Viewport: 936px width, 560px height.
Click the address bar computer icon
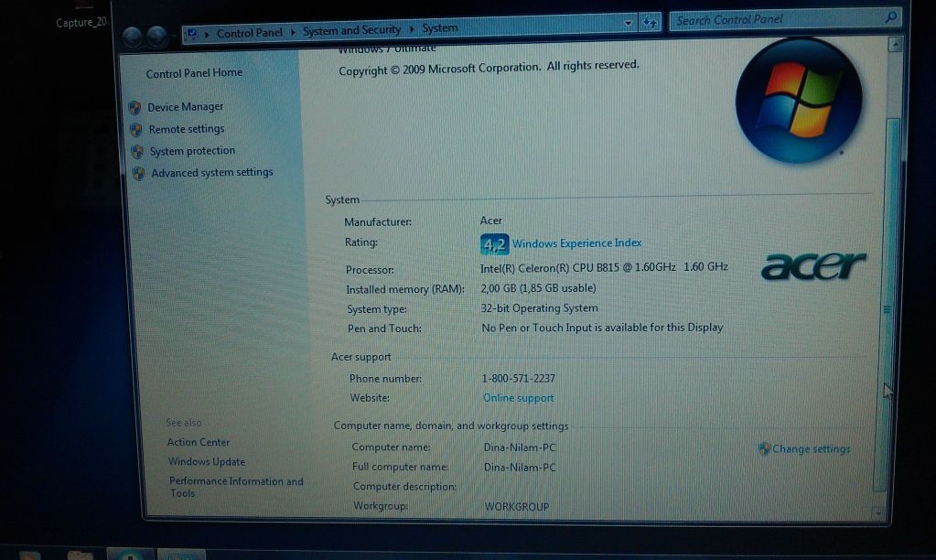(192, 35)
